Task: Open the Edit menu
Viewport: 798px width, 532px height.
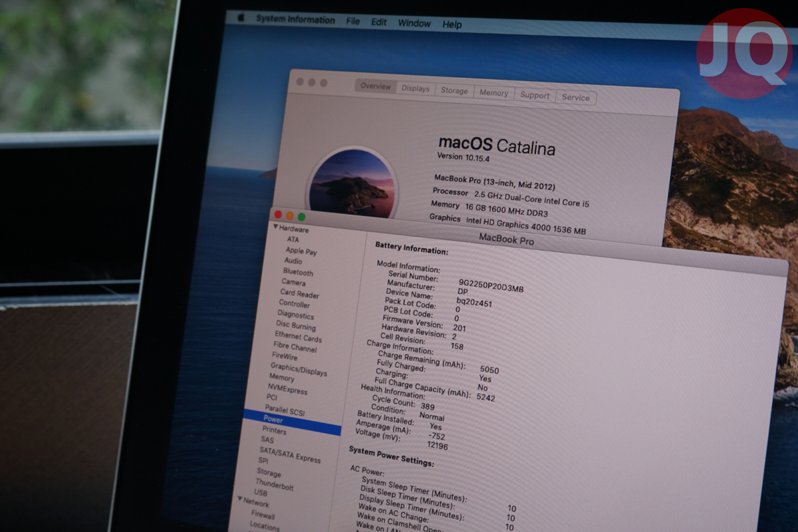Action: (379, 22)
